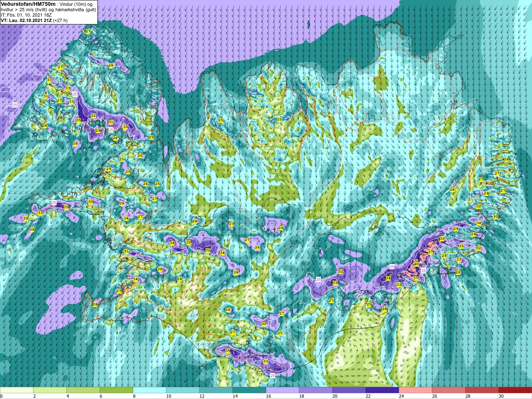Click the 'Veðurstofan/HM750m' title text
The width and height of the screenshot is (532, 399).
pyautogui.click(x=28, y=4)
